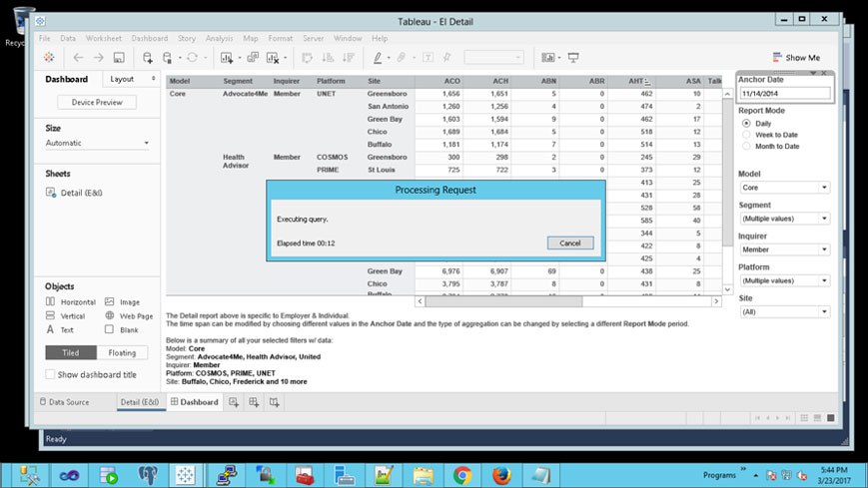Close the Anchor Date card with X
The width and height of the screenshot is (868, 488).
click(824, 73)
